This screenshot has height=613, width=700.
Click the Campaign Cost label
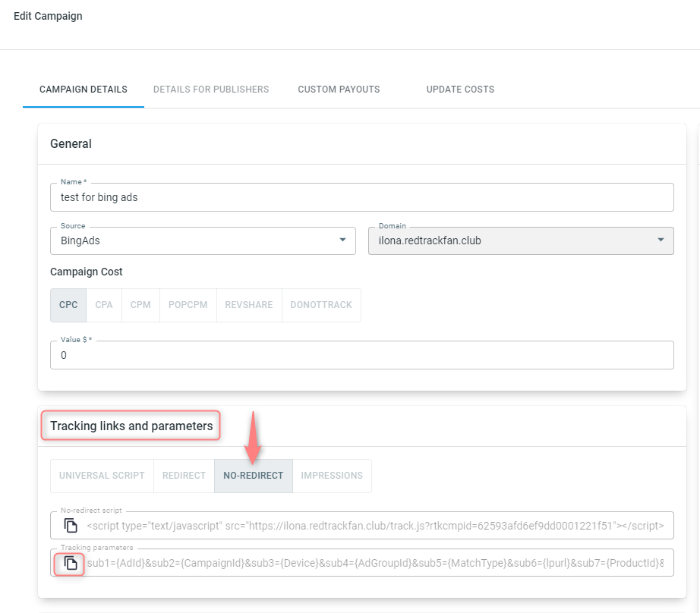(86, 272)
